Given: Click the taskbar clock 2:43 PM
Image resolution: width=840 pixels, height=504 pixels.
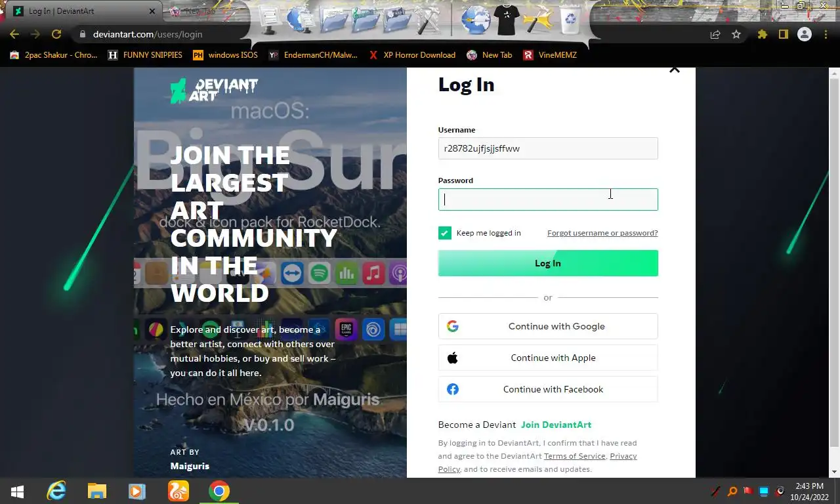Looking at the screenshot, I should [808, 486].
